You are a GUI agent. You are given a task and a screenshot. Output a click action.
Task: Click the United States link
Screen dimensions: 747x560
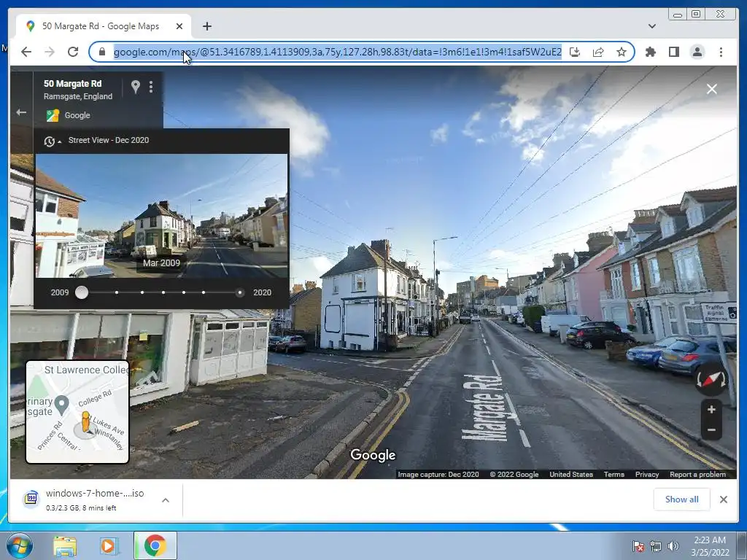571,474
